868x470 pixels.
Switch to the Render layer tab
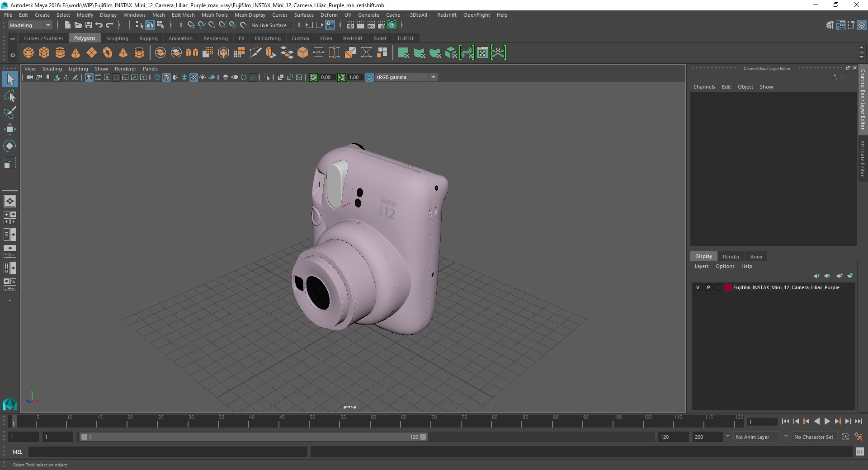731,256
